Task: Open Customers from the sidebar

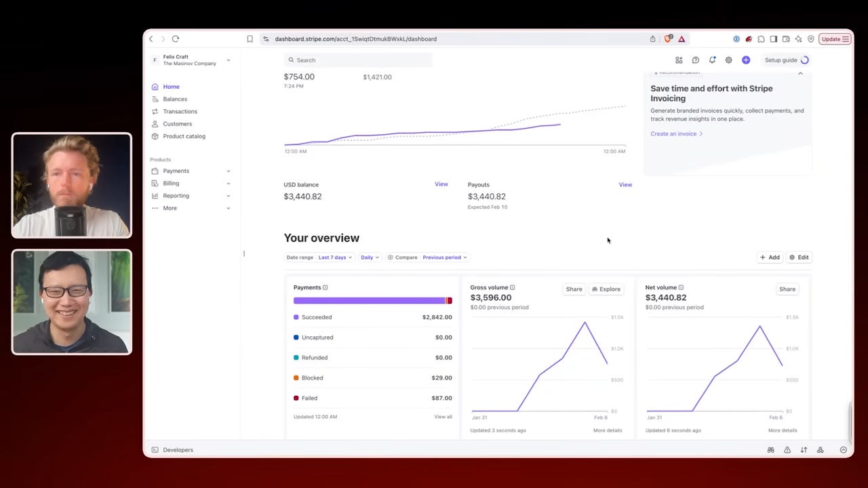Action: 177,123
